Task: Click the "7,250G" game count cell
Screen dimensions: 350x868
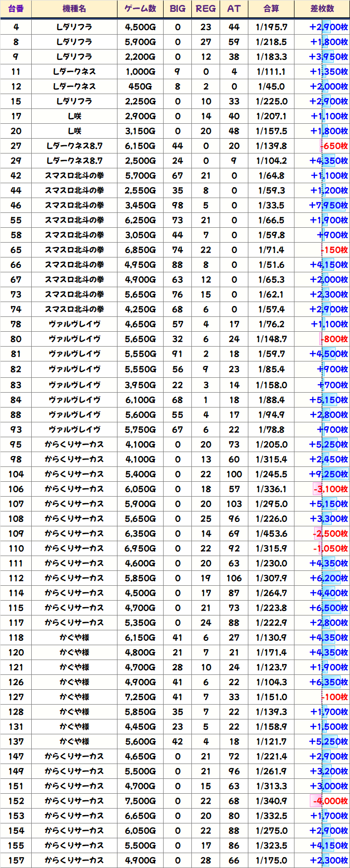Action: [140, 697]
